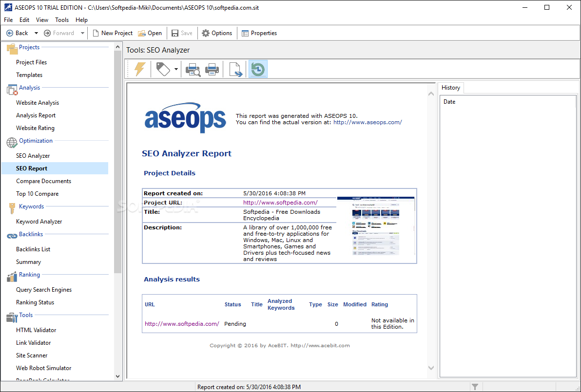Go Back in the toolbar
This screenshot has height=392, width=581.
click(17, 33)
